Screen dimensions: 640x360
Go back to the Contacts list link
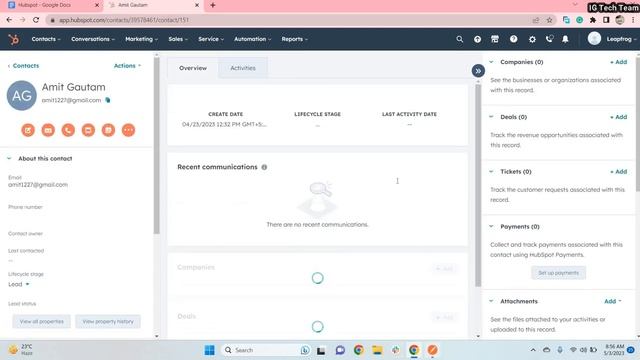[24, 66]
